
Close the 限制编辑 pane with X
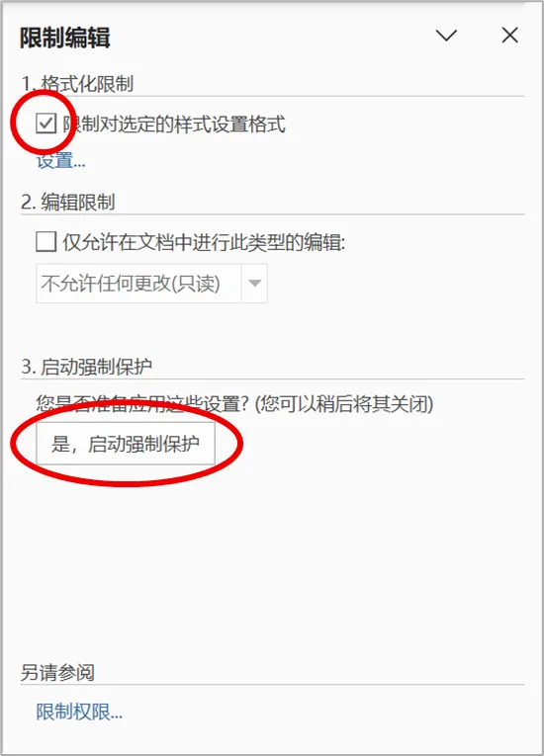click(x=509, y=36)
